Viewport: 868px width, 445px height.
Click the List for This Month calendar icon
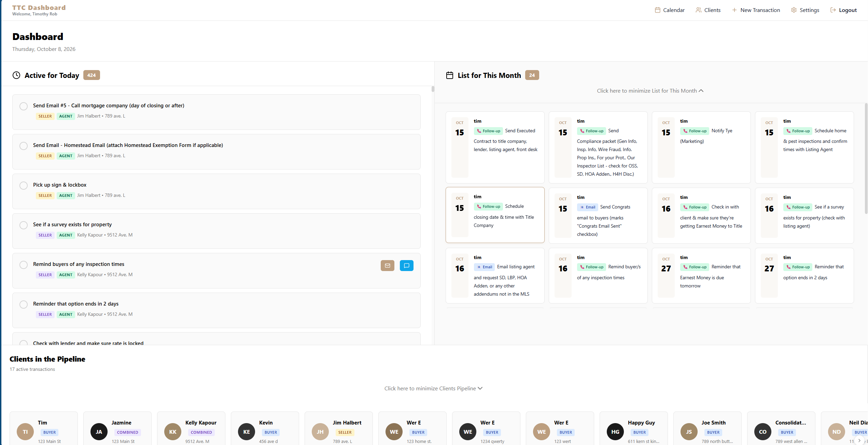tap(450, 75)
